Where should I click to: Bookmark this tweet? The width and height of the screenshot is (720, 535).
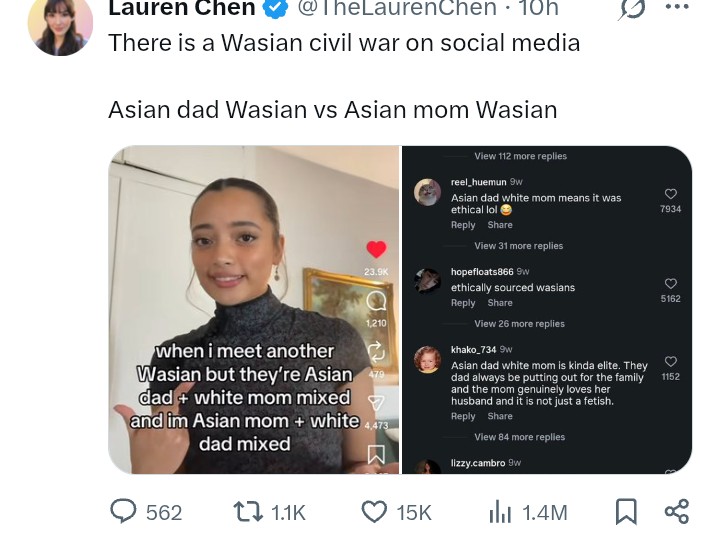(x=626, y=511)
